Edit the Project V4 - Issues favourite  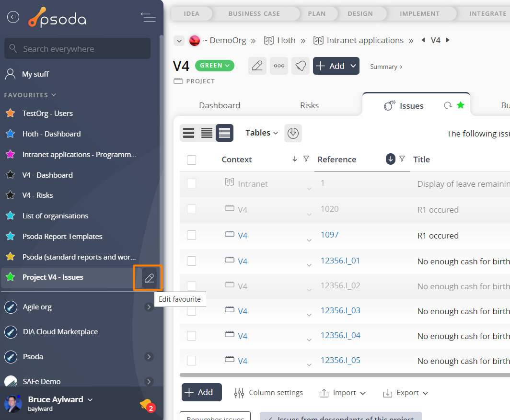(x=149, y=278)
